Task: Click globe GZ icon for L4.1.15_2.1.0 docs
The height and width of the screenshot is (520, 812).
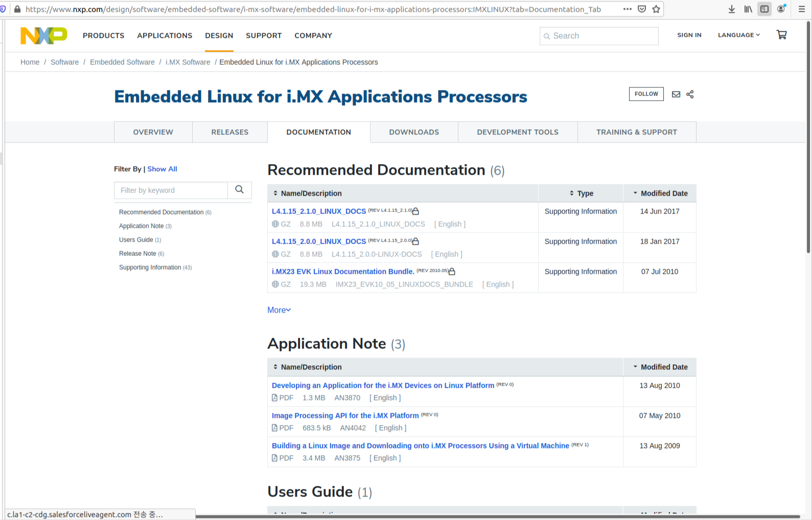Action: 275,224
